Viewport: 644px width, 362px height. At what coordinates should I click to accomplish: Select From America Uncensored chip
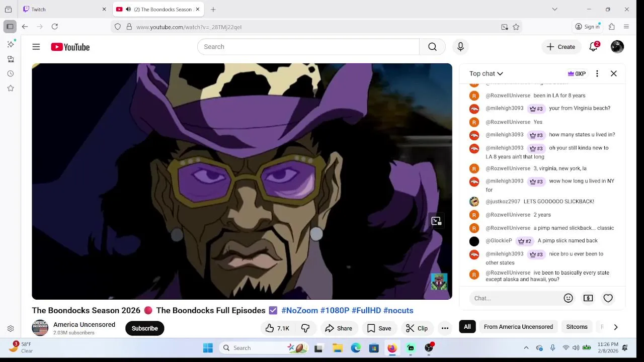coord(518,327)
